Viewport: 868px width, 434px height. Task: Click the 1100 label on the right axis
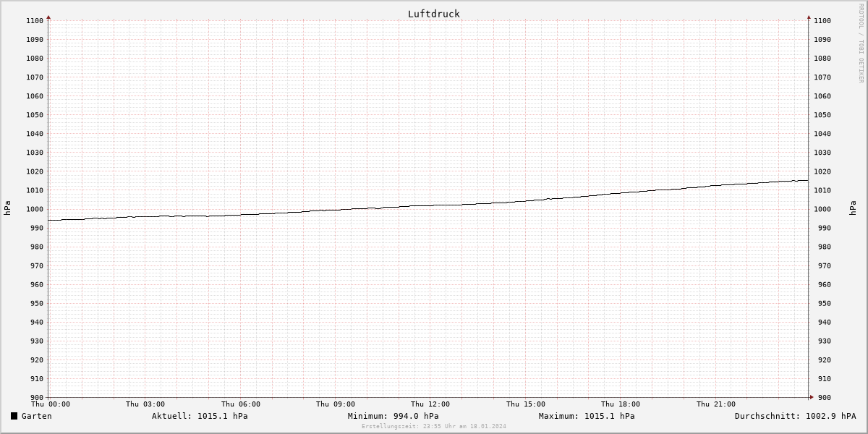822,20
